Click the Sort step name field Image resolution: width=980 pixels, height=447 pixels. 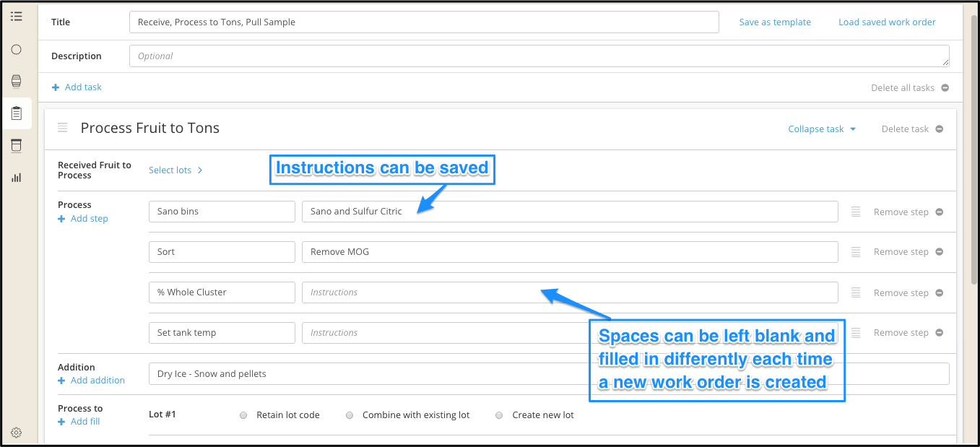[222, 252]
